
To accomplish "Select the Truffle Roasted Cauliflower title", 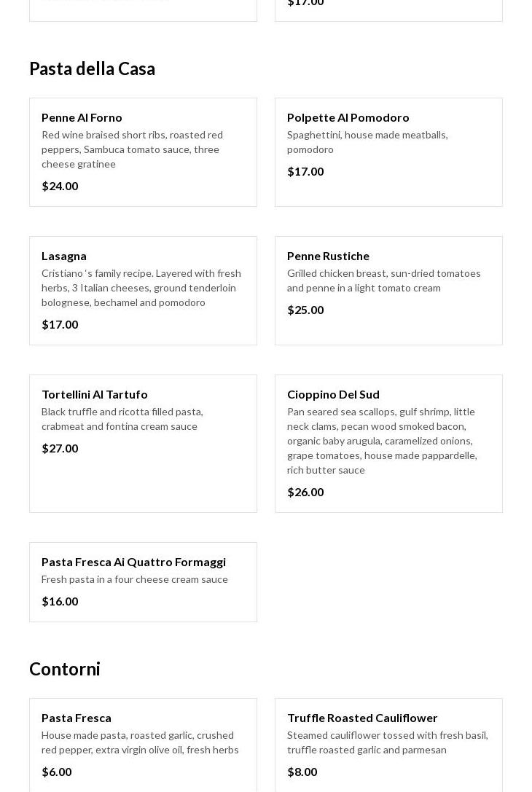I will (x=362, y=718).
